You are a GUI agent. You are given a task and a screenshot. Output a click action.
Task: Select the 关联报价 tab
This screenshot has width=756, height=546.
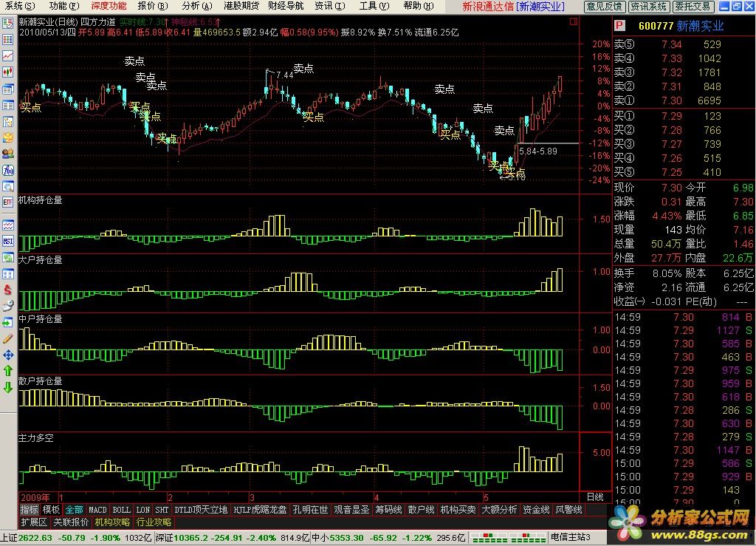pyautogui.click(x=71, y=522)
